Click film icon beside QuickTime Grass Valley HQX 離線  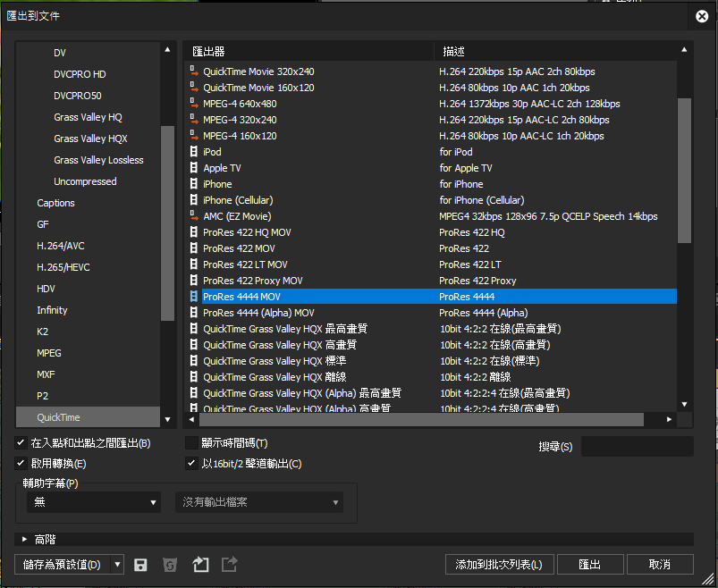coord(194,377)
